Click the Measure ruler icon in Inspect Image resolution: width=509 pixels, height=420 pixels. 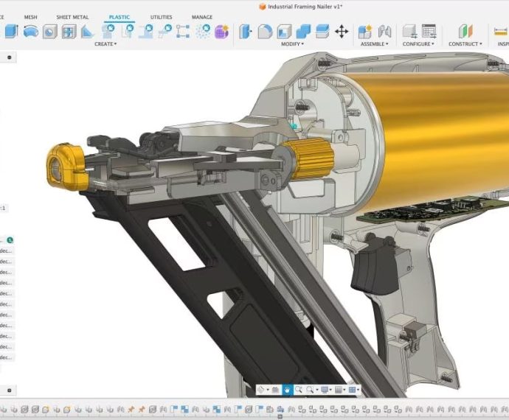pyautogui.click(x=502, y=32)
